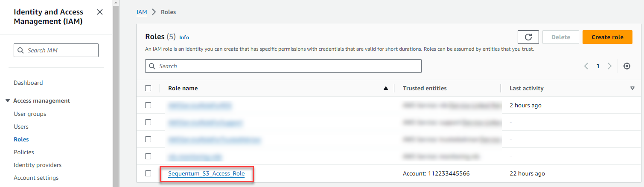Open the Sequentum_S3_Access_Role link
Viewport: 644px width, 187px height.
[206, 173]
